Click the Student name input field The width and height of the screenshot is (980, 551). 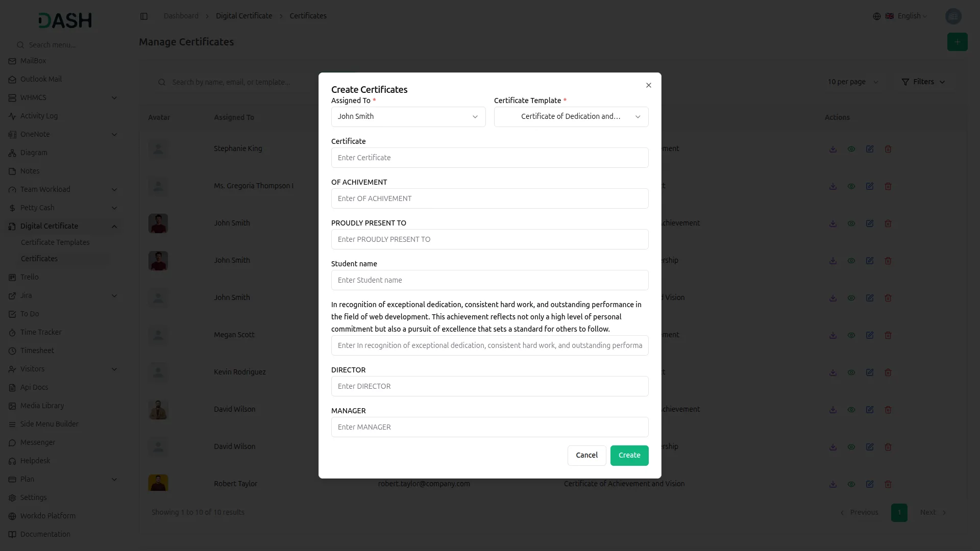[490, 280]
